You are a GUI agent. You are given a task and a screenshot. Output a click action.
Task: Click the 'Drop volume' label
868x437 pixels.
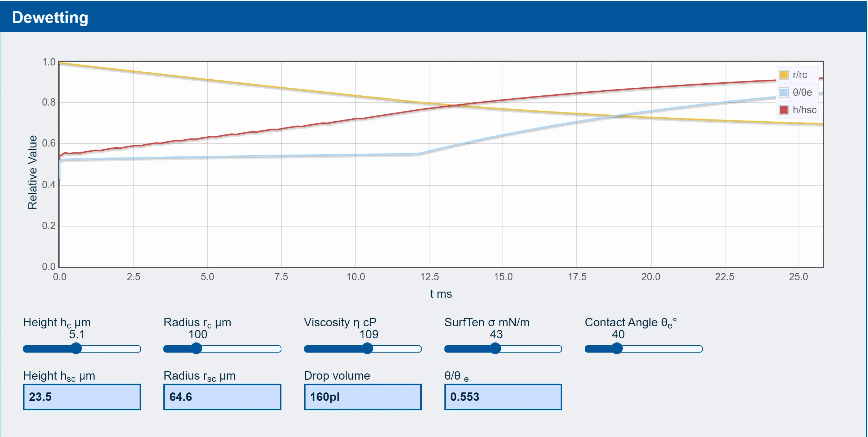click(337, 376)
